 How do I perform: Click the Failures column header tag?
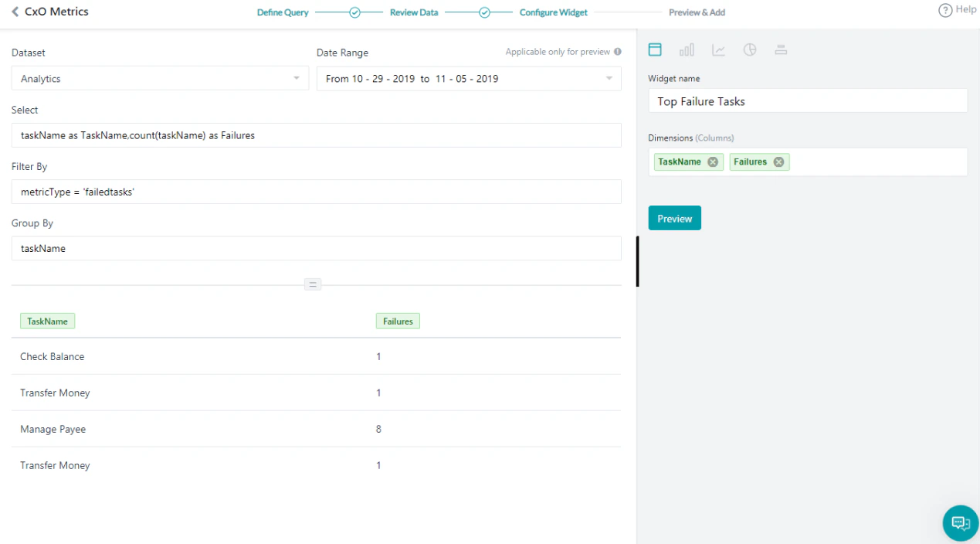[x=398, y=321]
